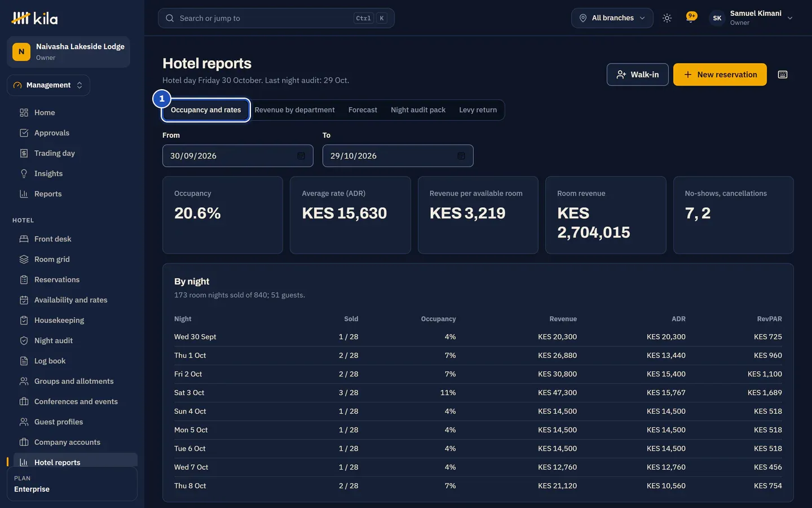This screenshot has width=812, height=508.
Task: Open the Naivasha Lakeside Lodge property selector
Action: click(x=68, y=52)
